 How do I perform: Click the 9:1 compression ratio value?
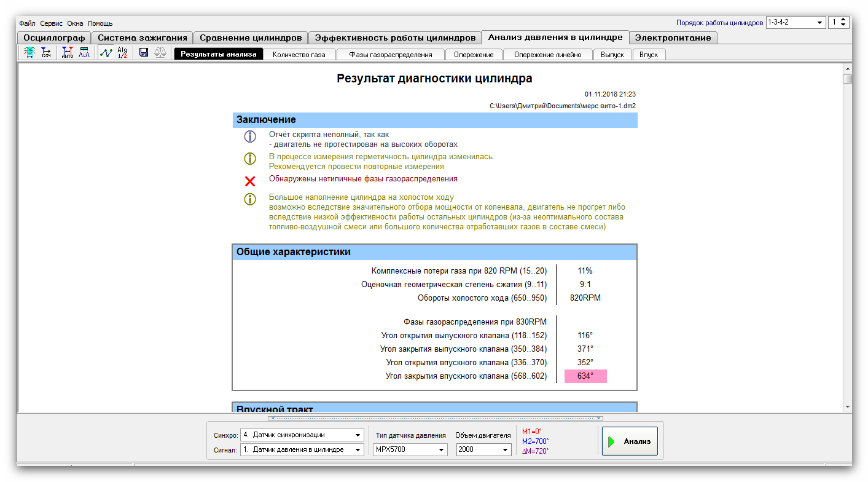(585, 284)
